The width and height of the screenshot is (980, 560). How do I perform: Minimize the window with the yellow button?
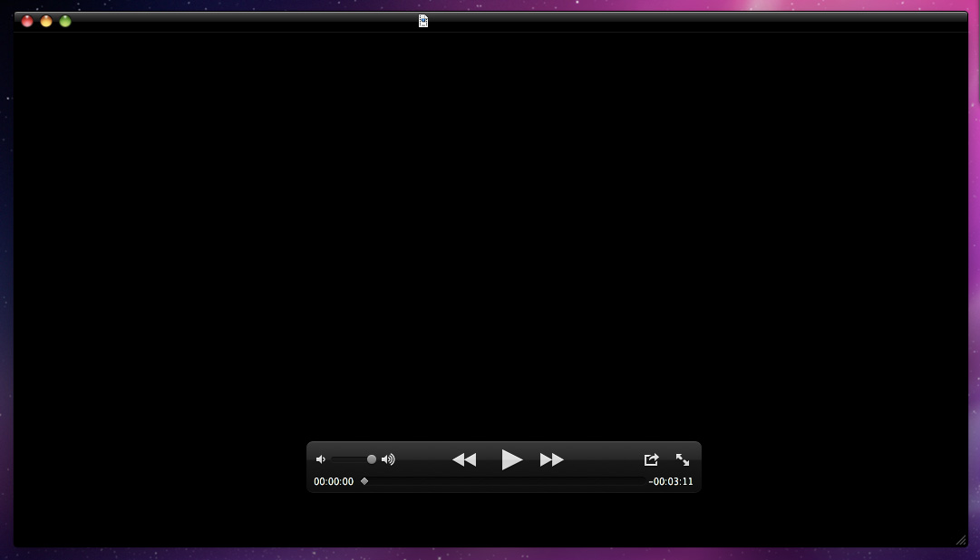(x=46, y=21)
